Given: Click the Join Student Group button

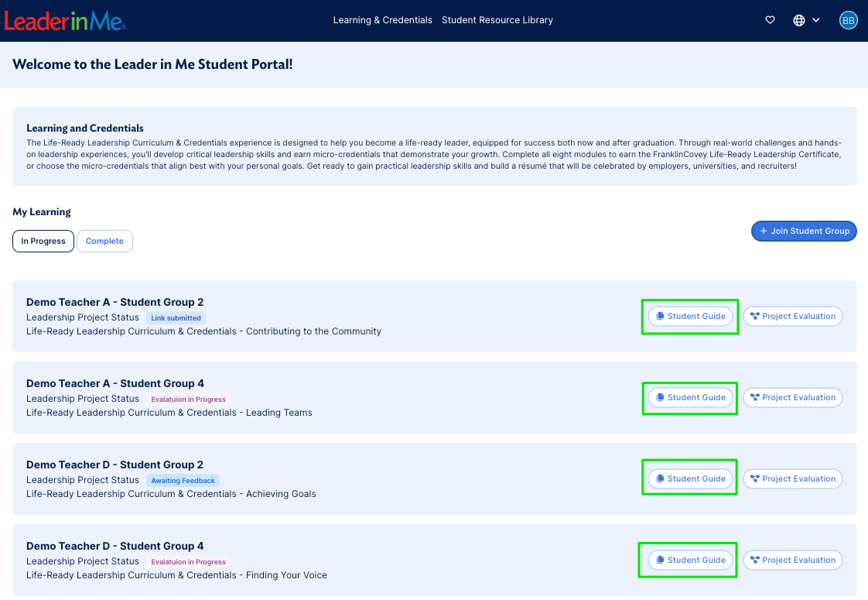Looking at the screenshot, I should [804, 231].
